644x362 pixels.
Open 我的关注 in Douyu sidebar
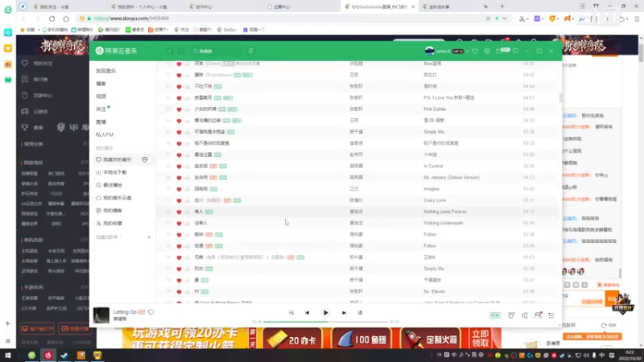pos(43,64)
